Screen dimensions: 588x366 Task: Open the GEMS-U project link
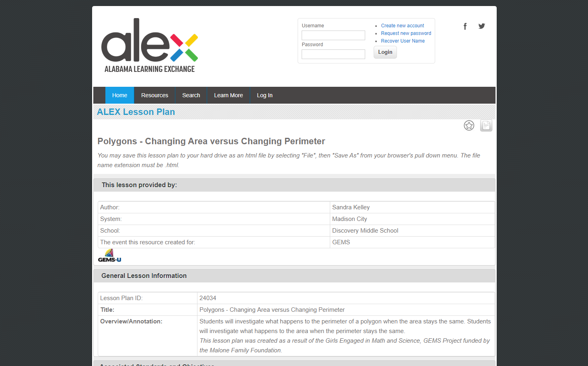point(109,255)
